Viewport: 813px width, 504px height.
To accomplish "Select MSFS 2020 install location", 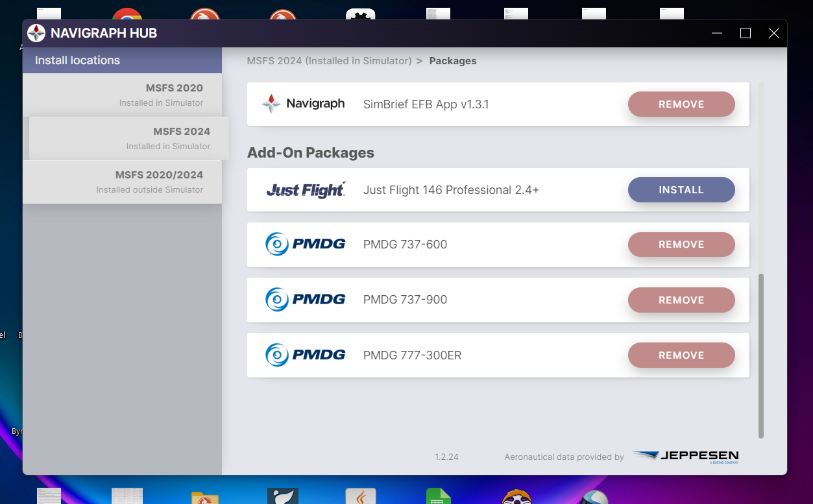I will coord(123,95).
